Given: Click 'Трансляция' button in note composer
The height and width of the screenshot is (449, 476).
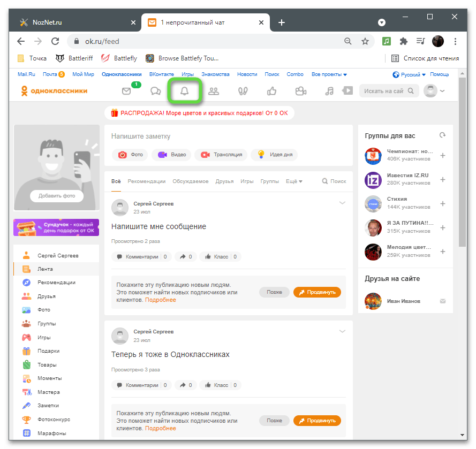Looking at the screenshot, I should pyautogui.click(x=221, y=155).
